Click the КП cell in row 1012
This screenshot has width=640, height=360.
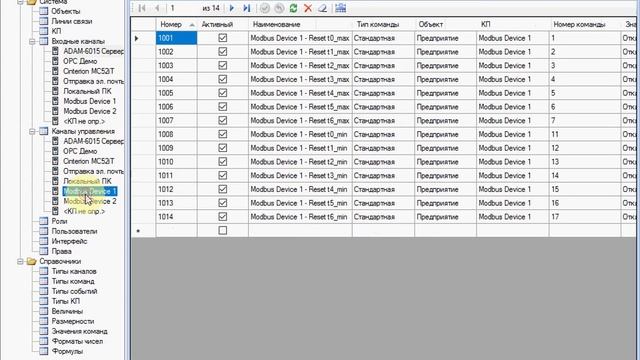pos(513,189)
